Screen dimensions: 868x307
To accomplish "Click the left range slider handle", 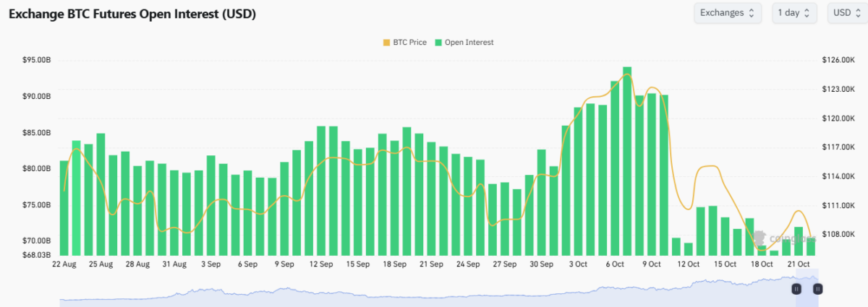I will point(796,288).
